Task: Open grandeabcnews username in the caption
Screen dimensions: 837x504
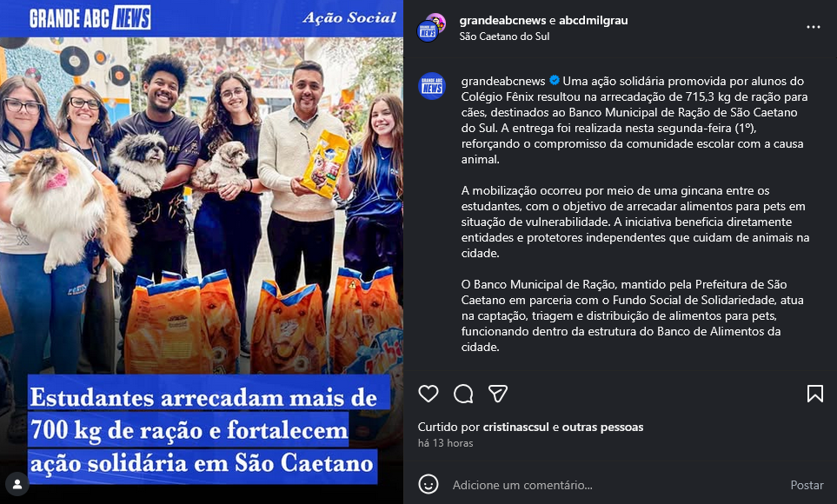Action: 503,81
